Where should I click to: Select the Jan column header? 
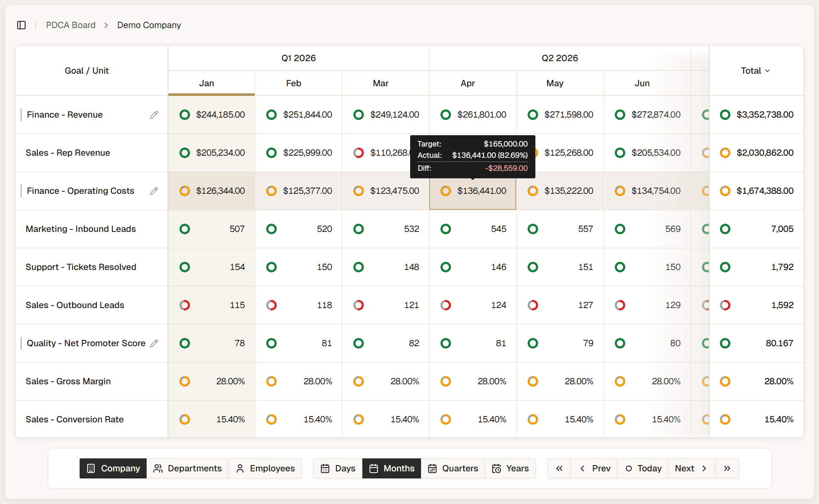[207, 83]
